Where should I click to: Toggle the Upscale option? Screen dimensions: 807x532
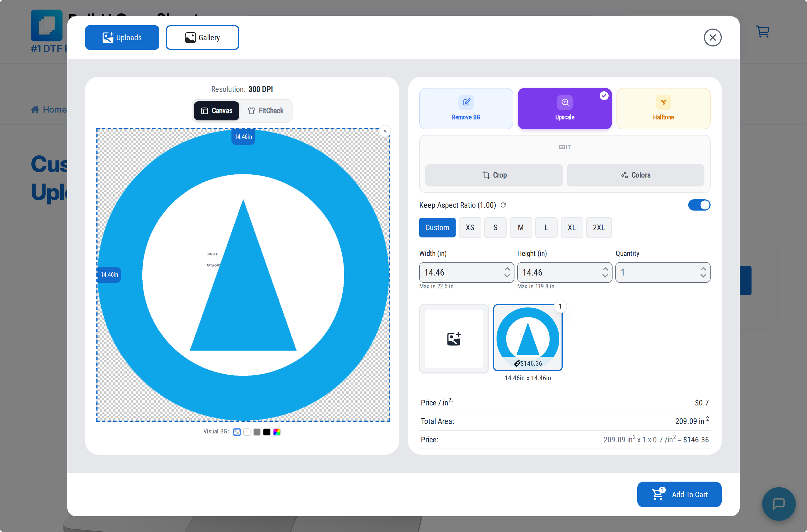[565, 109]
